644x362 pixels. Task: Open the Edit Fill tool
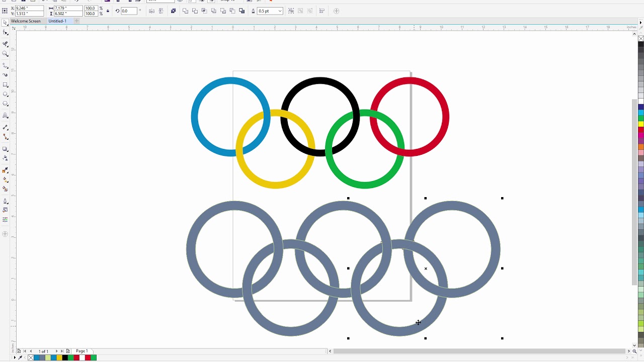[6, 210]
